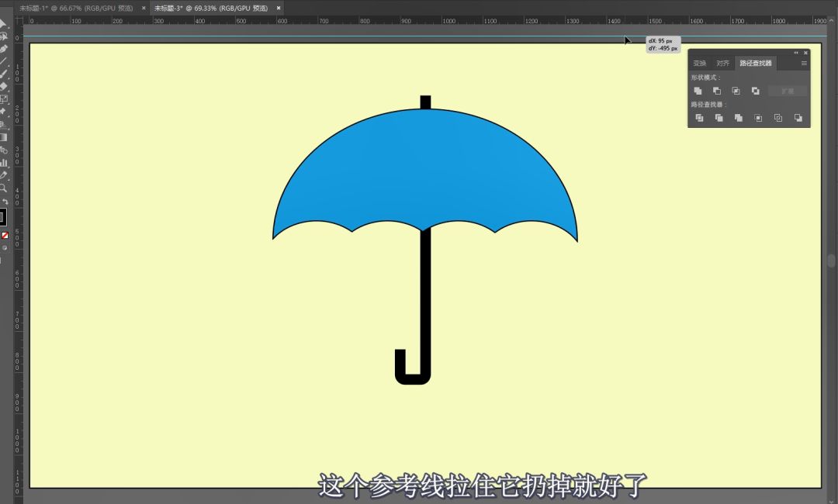
Task: Switch to the 未标题-1 document tab
Action: 76,8
